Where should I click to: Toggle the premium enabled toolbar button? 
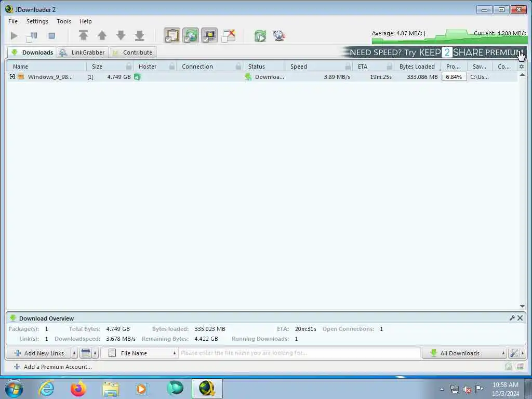click(209, 36)
